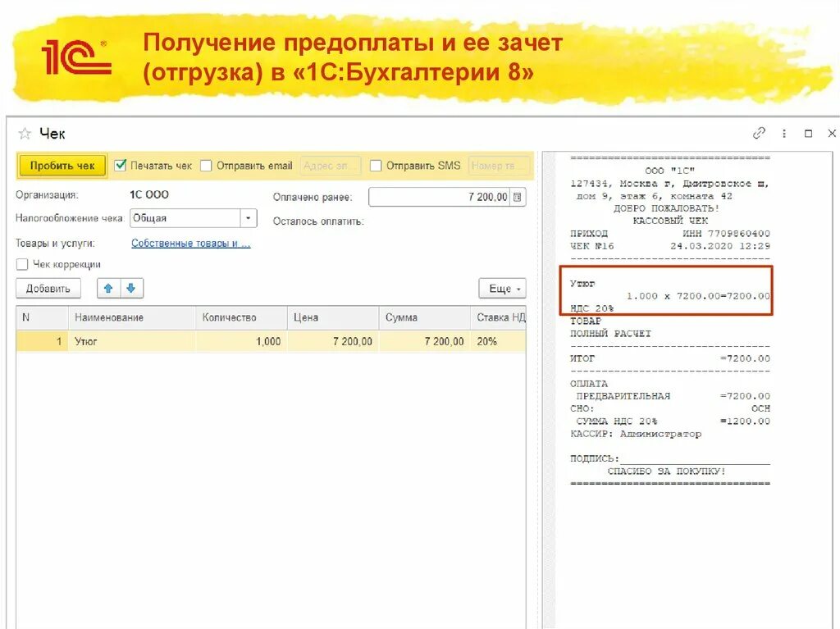Select the 20% VAT rate cell
The height and width of the screenshot is (629, 840).
[498, 341]
